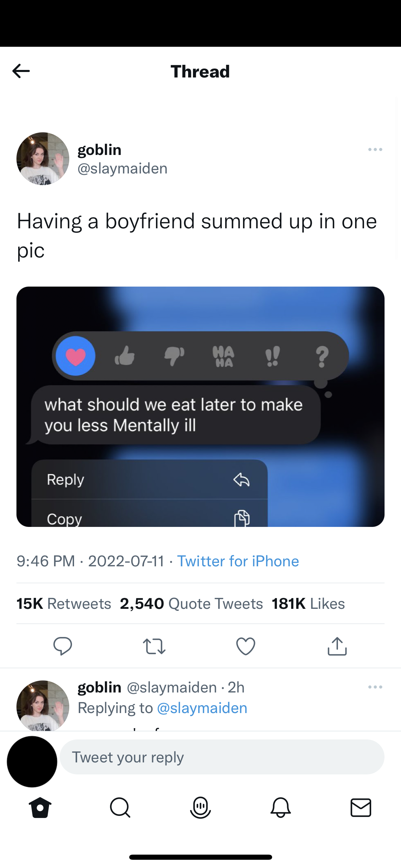Retweet this tweet using the arrows icon
The height and width of the screenshot is (868, 401).
point(154,646)
